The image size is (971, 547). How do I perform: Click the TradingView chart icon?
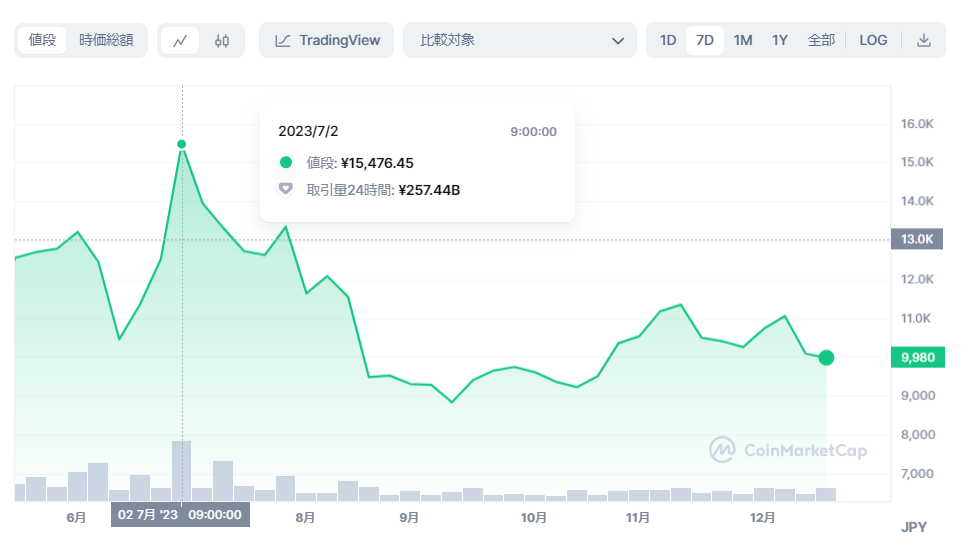tap(282, 41)
